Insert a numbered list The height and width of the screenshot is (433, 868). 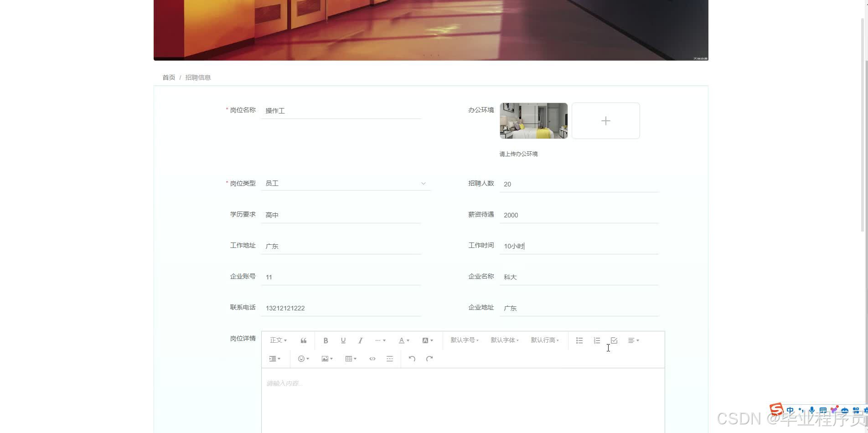(597, 340)
